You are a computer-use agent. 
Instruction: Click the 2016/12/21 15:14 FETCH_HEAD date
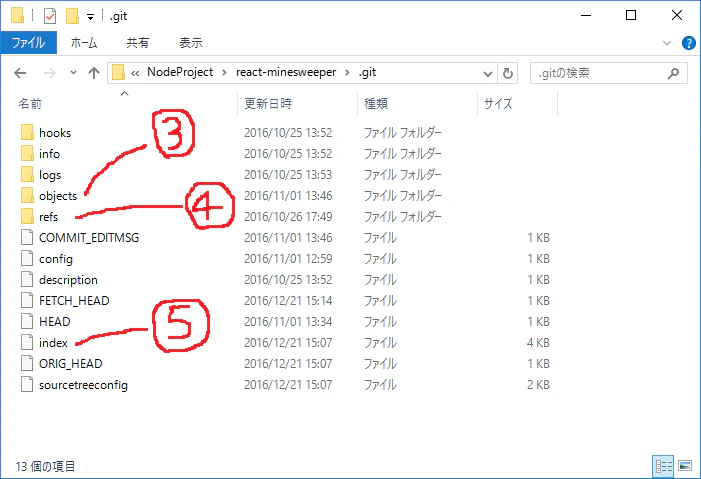(x=288, y=301)
